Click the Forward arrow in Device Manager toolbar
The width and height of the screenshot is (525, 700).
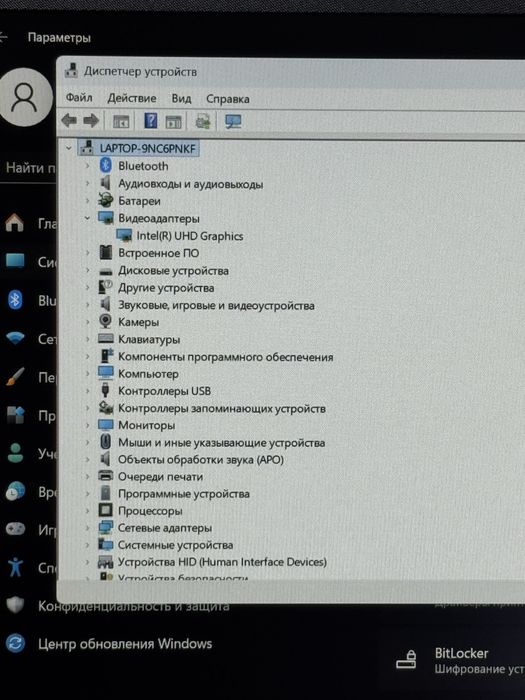(91, 121)
